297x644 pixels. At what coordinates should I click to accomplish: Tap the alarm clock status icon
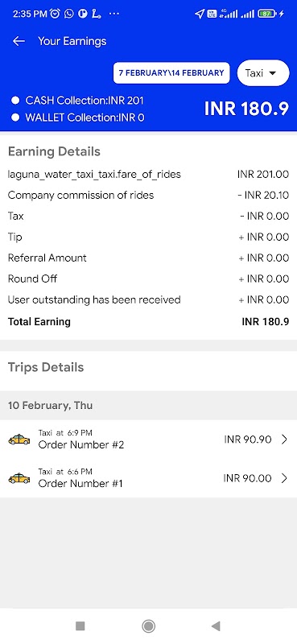(x=55, y=14)
